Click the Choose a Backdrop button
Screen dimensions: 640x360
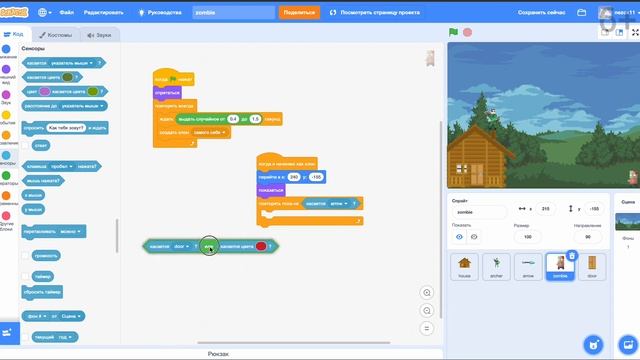tap(628, 344)
